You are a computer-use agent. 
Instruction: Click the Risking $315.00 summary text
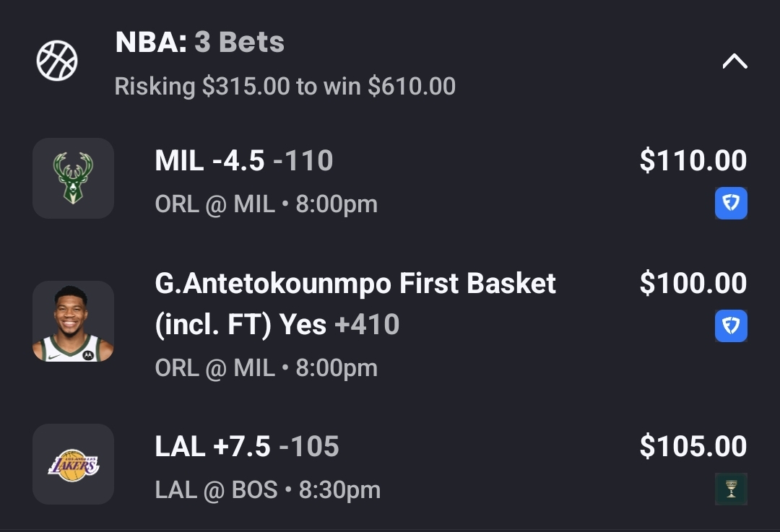pos(285,87)
